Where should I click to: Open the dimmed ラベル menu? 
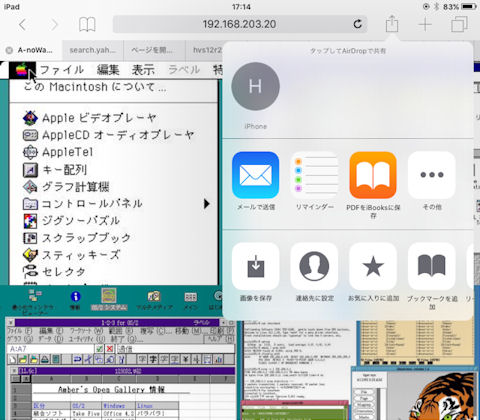pyautogui.click(x=184, y=70)
